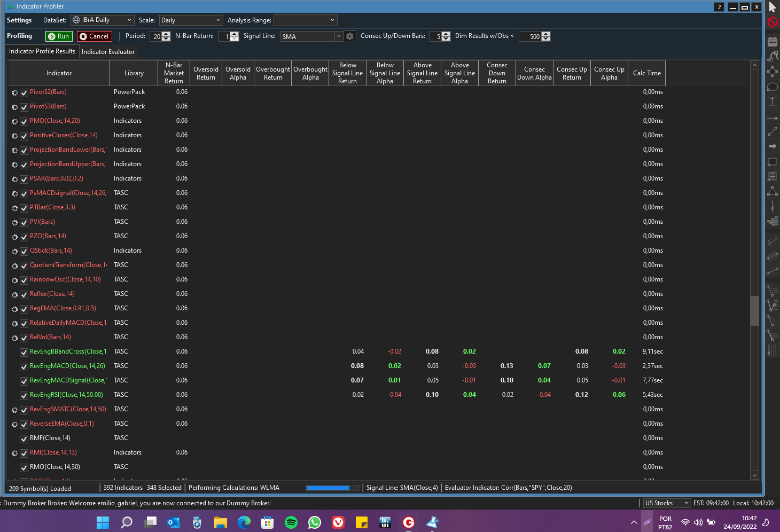Click the vertical scrollbar thumb in results list
This screenshot has height=532, width=780.
tap(754, 310)
